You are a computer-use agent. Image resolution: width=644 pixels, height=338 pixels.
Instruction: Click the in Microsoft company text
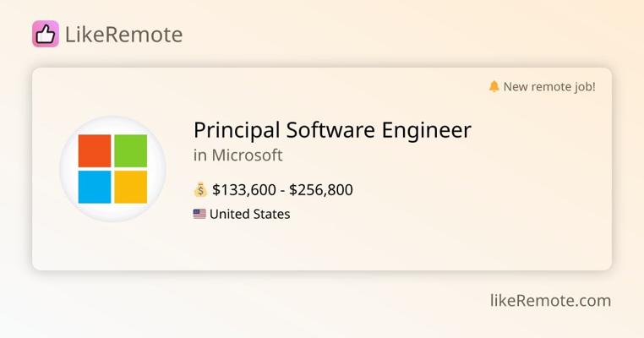pos(237,155)
